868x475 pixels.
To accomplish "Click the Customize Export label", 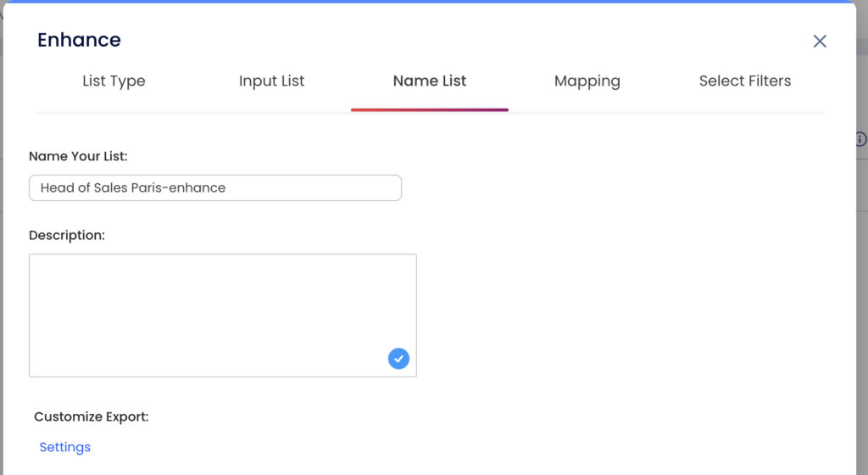I will click(92, 416).
